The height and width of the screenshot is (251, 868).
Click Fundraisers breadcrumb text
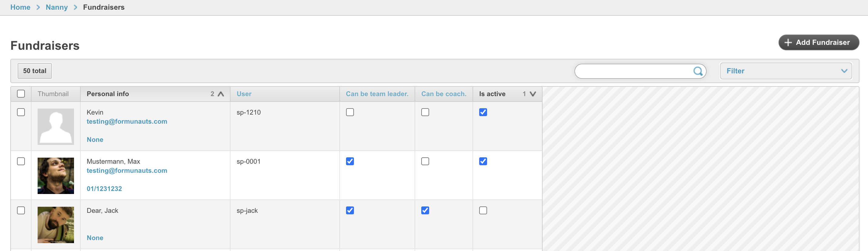pyautogui.click(x=104, y=7)
